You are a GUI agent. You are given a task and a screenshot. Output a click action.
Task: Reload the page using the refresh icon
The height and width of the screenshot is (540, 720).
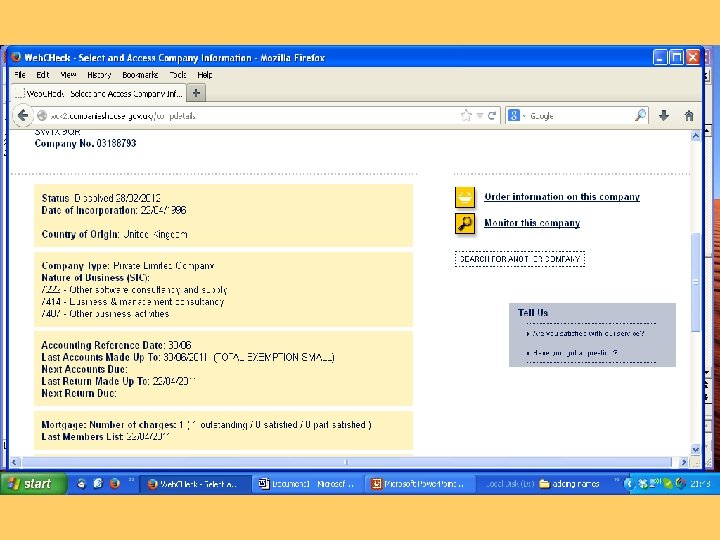click(492, 115)
